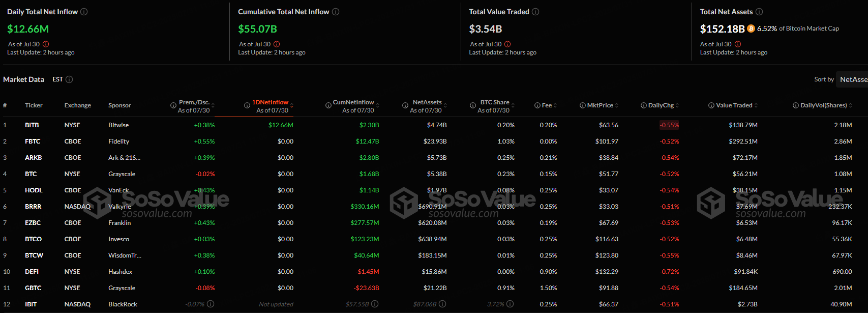Click the info icon beside IBIT's $57.55B inflow

[375, 304]
